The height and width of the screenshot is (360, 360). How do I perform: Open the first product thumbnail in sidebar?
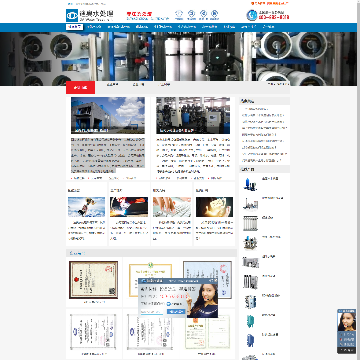point(250,184)
